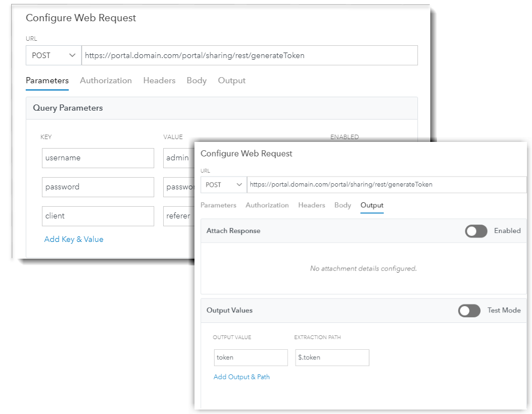Click the generateToken URL field on front dialog
532x414 pixels.
click(386, 184)
